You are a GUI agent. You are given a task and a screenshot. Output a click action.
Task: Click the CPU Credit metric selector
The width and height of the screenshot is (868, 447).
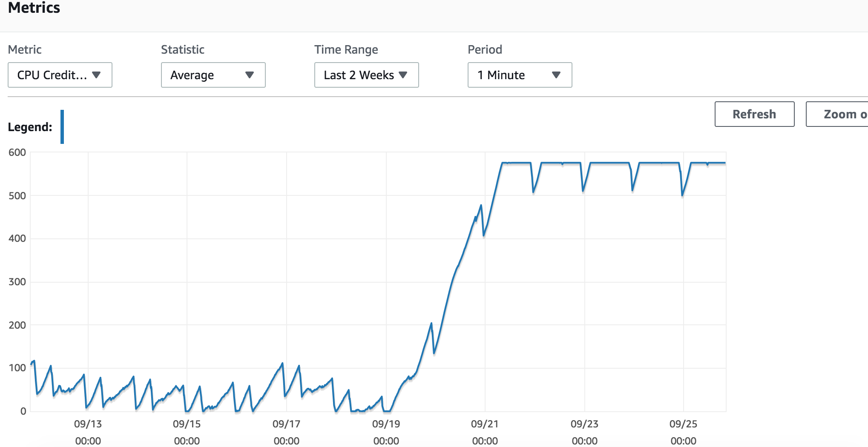coord(60,75)
